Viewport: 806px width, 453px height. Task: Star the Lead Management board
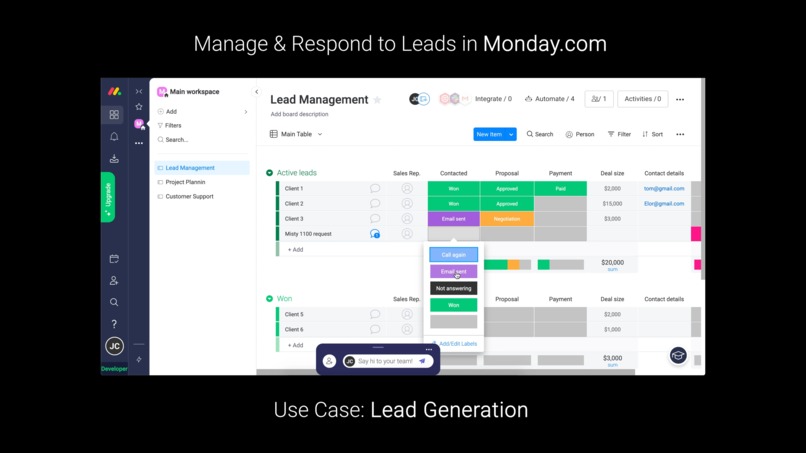point(377,100)
